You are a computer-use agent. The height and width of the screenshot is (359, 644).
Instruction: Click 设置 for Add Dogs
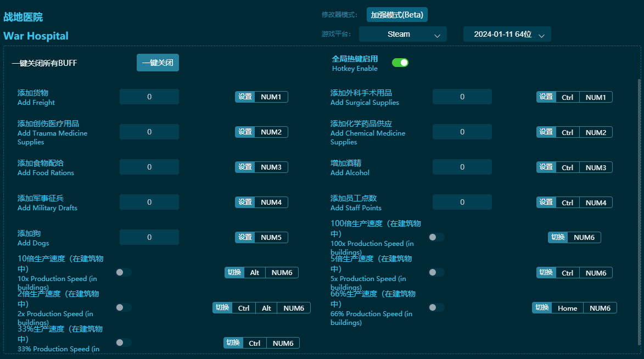pos(245,237)
